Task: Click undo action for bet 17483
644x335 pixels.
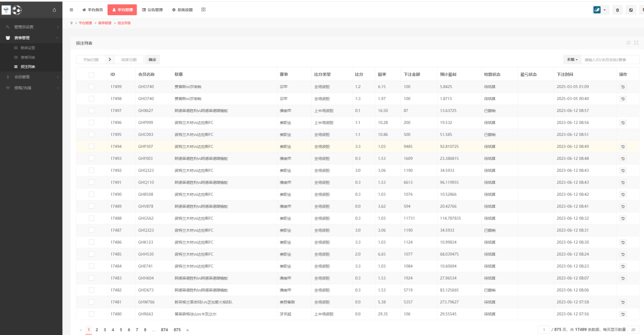Action: 623,278
